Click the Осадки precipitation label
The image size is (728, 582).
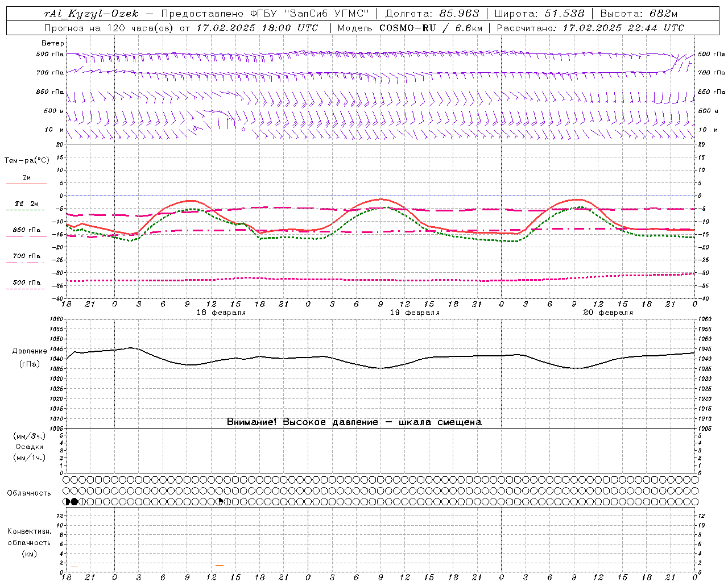(30, 447)
